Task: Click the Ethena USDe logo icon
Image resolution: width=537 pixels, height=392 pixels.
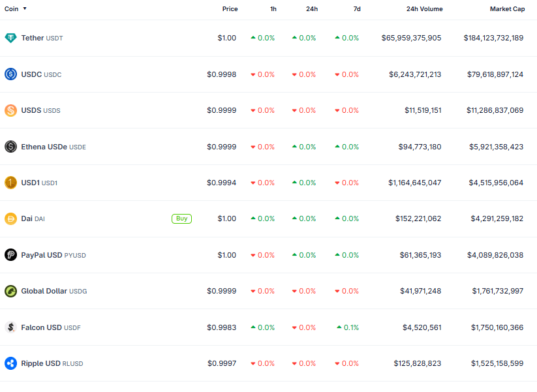Action: pos(10,147)
